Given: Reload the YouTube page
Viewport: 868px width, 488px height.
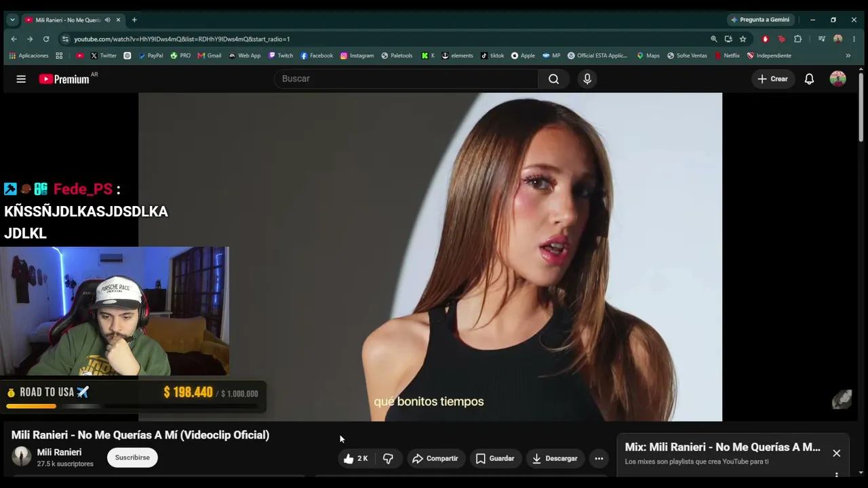Looking at the screenshot, I should coord(46,39).
